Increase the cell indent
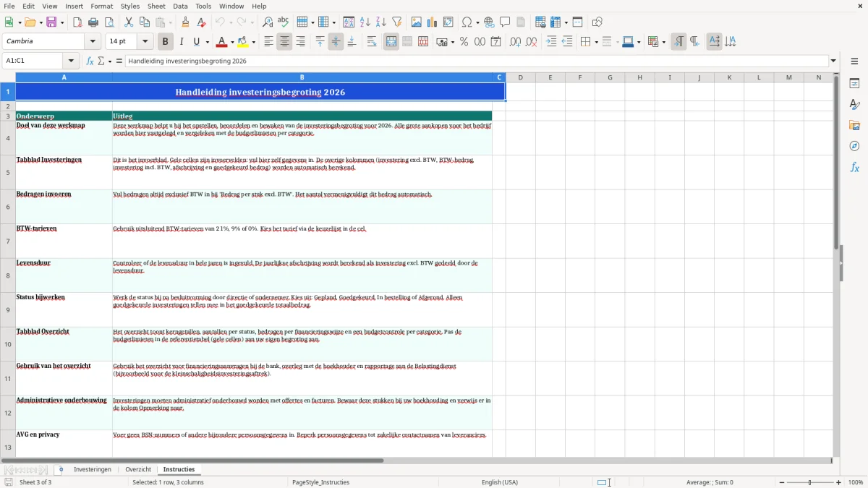This screenshot has width=868, height=488. 551,42
